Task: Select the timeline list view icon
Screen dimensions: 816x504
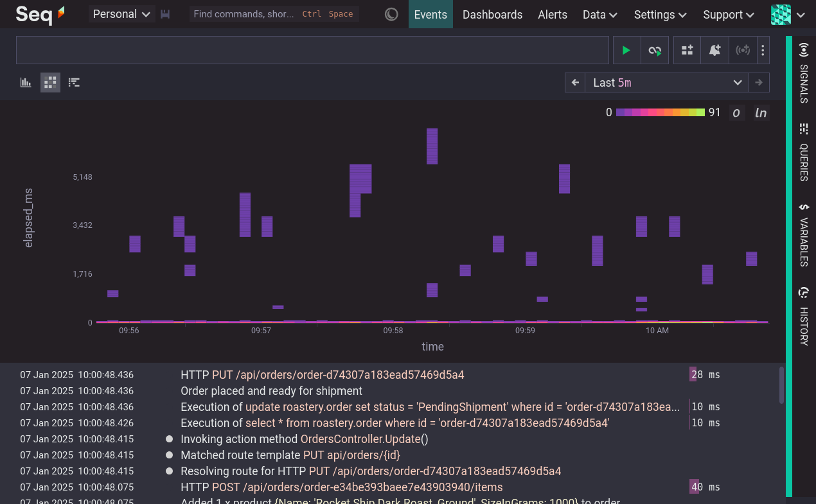Action: click(75, 82)
